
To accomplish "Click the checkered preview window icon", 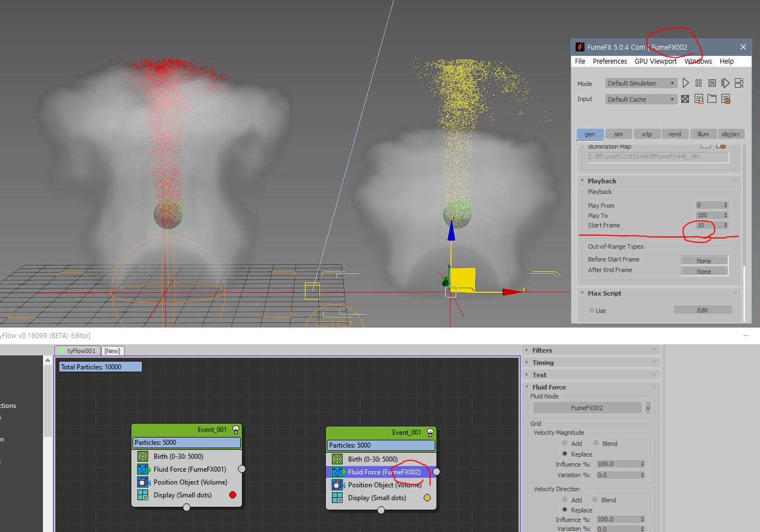I will click(685, 99).
